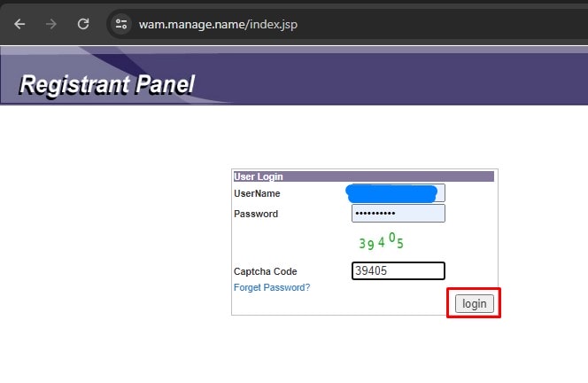Click the User Login heading bar
The image size is (588, 383).
tap(363, 176)
